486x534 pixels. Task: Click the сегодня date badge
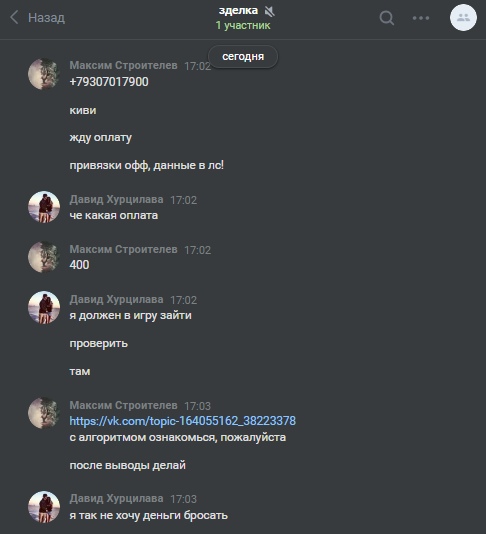pyautogui.click(x=243, y=57)
